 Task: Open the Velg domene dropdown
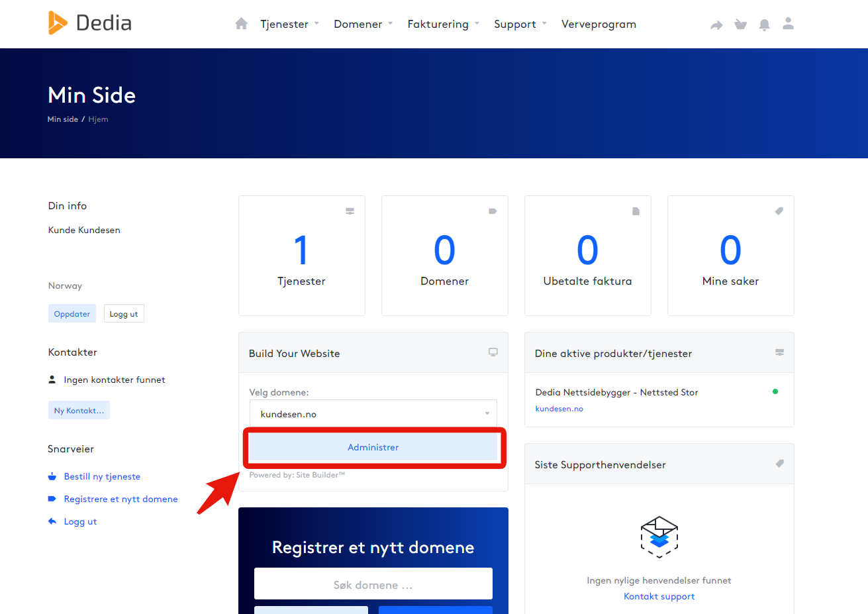coord(373,414)
